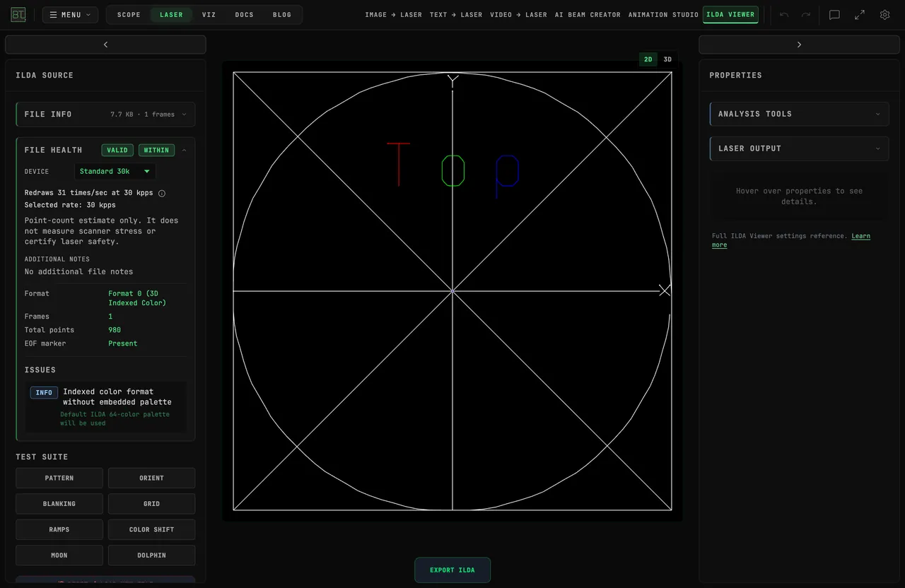Image resolution: width=905 pixels, height=588 pixels.
Task: Open the Image → Laser tool
Action: click(393, 15)
